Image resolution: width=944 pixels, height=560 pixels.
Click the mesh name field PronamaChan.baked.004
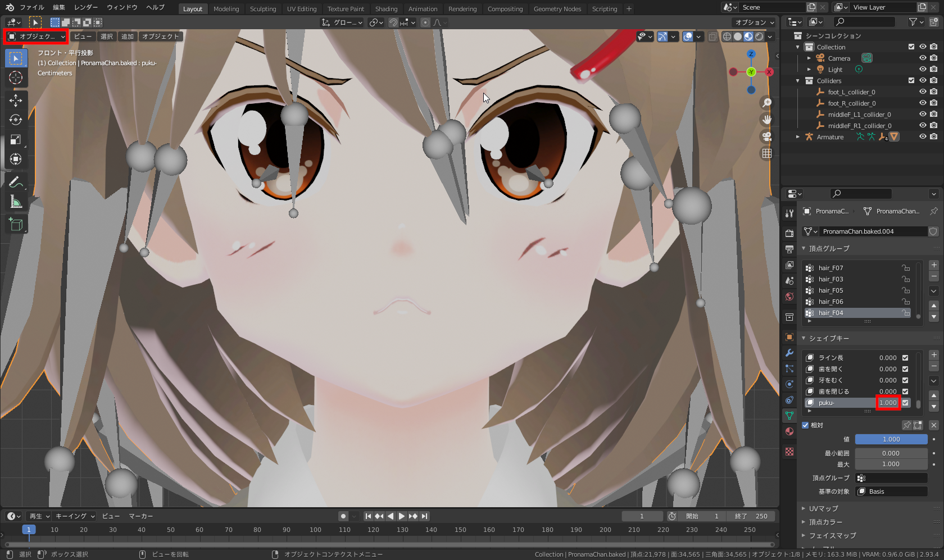pyautogui.click(x=873, y=231)
